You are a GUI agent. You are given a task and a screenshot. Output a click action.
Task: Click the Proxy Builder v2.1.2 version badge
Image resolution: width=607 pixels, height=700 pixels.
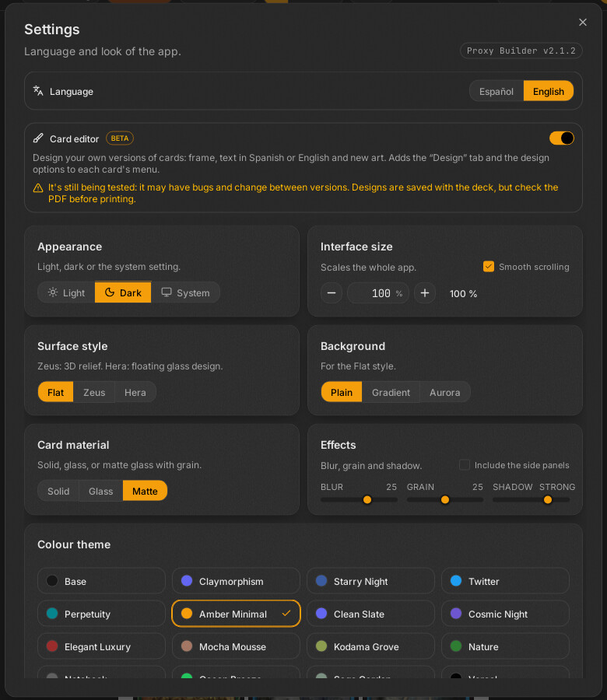pos(521,51)
